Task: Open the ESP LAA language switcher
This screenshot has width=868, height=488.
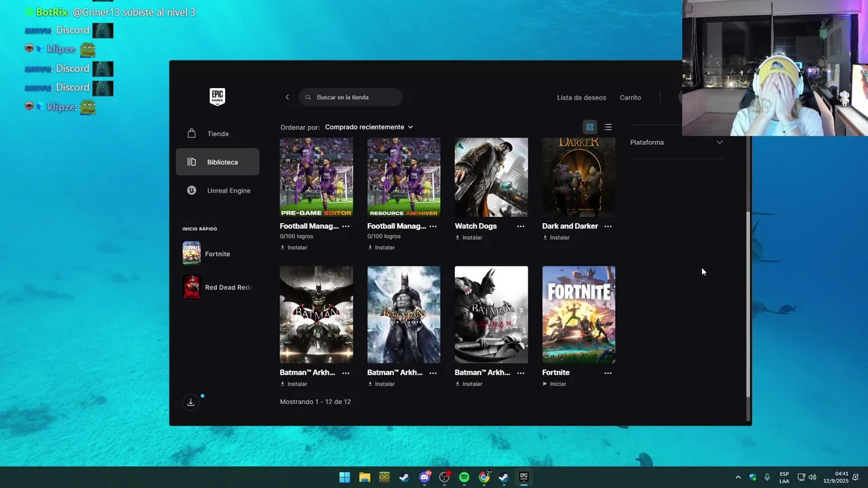Action: 784,477
